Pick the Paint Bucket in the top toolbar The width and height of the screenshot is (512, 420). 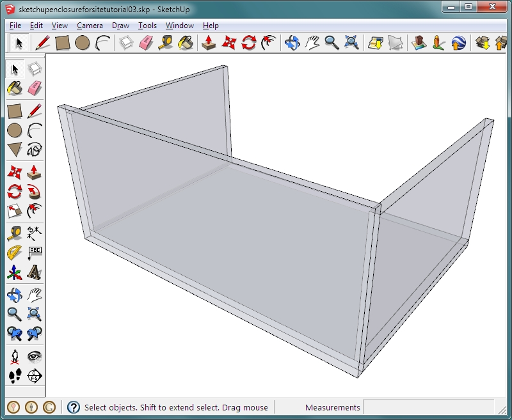point(186,43)
